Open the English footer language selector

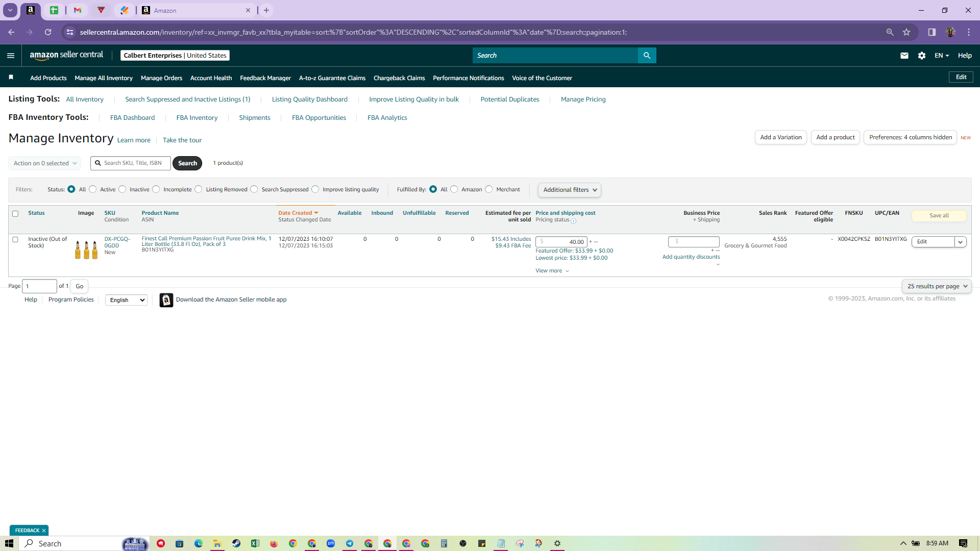point(126,300)
